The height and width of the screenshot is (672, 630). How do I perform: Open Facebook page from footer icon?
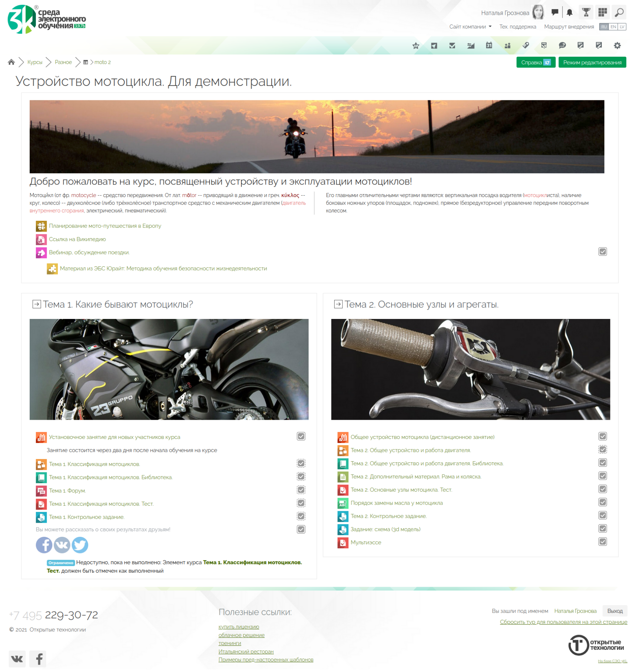coord(38,659)
